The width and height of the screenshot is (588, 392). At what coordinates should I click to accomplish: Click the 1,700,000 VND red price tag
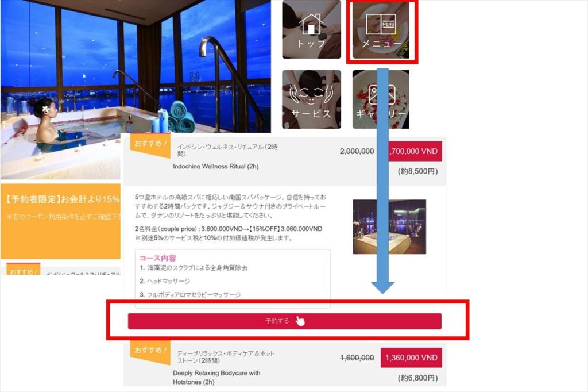(x=415, y=151)
